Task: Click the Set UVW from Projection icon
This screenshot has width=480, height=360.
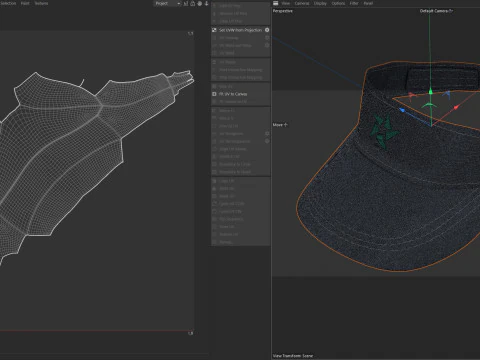Action: pyautogui.click(x=214, y=30)
